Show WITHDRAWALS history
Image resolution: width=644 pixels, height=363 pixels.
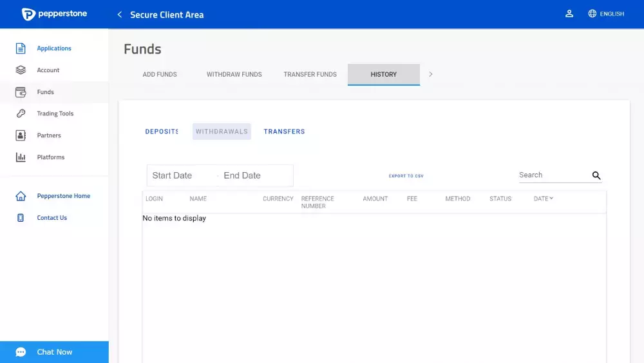(222, 132)
